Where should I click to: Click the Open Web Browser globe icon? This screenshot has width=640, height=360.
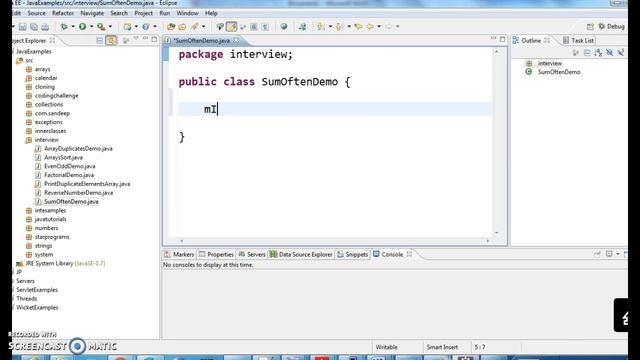(x=284, y=27)
